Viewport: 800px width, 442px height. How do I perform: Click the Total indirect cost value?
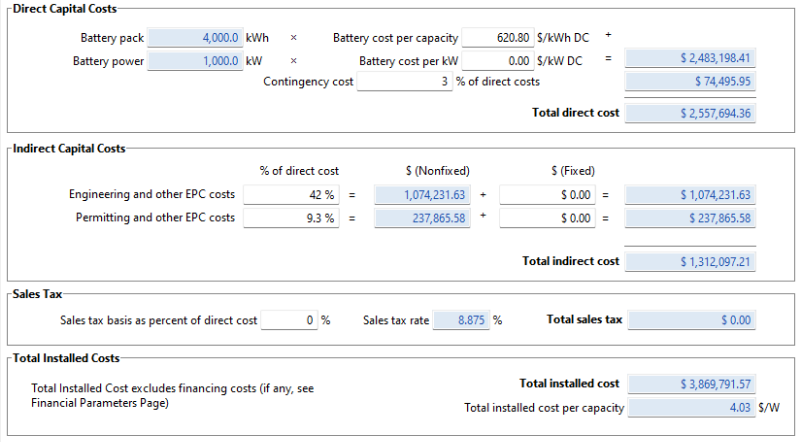tap(690, 261)
